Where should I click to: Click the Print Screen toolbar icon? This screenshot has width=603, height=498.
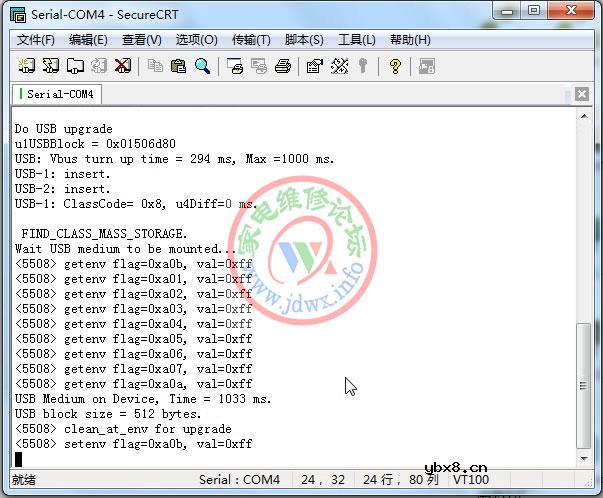point(235,67)
